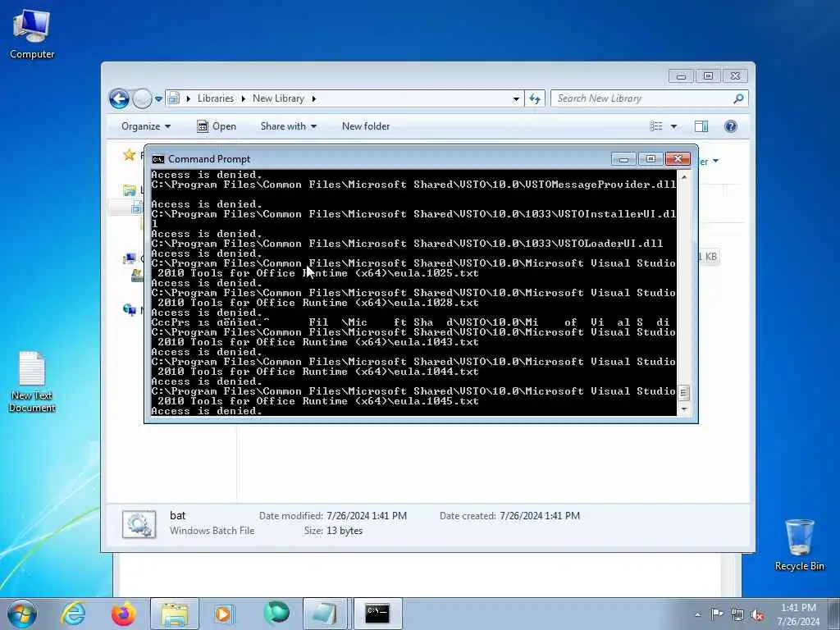
Task: Open the address bar history dropdown
Action: pyautogui.click(x=516, y=98)
